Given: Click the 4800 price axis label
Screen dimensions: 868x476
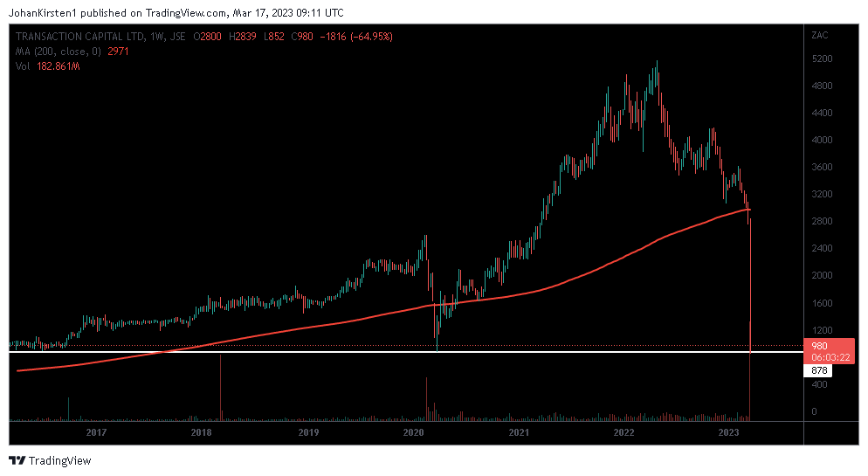Looking at the screenshot, I should [x=822, y=86].
